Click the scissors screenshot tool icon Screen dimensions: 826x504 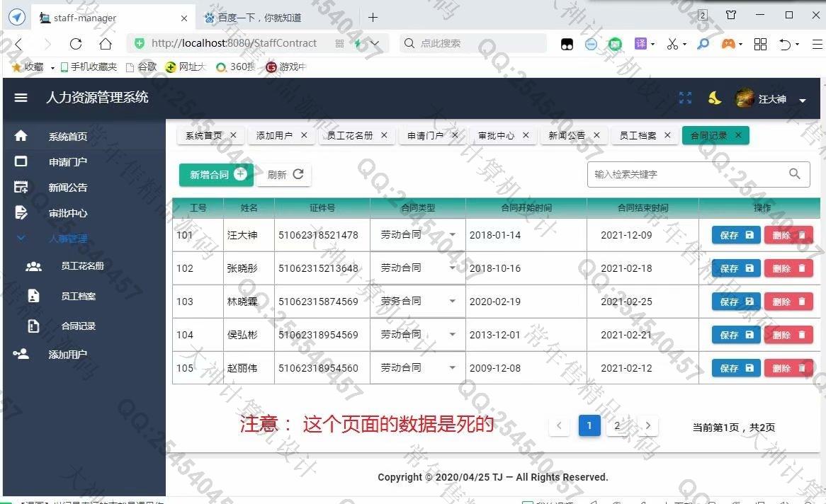coord(673,44)
